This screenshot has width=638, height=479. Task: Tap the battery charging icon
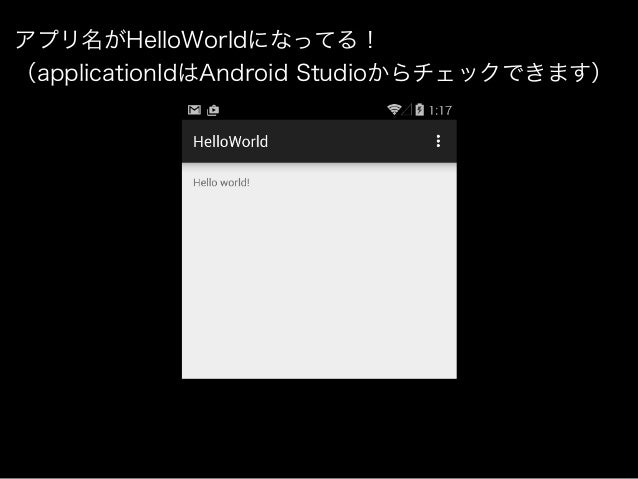[x=420, y=110]
